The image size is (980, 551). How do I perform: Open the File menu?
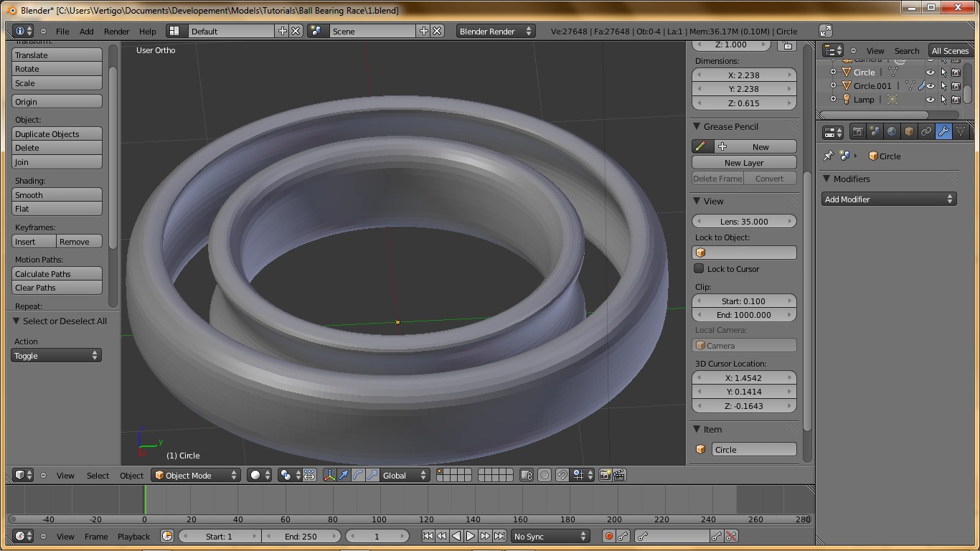click(x=62, y=31)
